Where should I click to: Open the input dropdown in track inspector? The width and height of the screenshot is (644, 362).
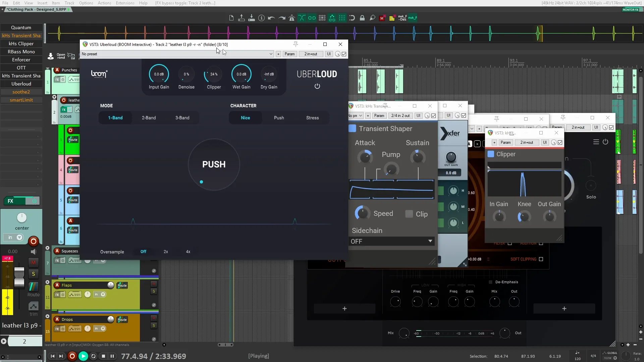(14, 237)
